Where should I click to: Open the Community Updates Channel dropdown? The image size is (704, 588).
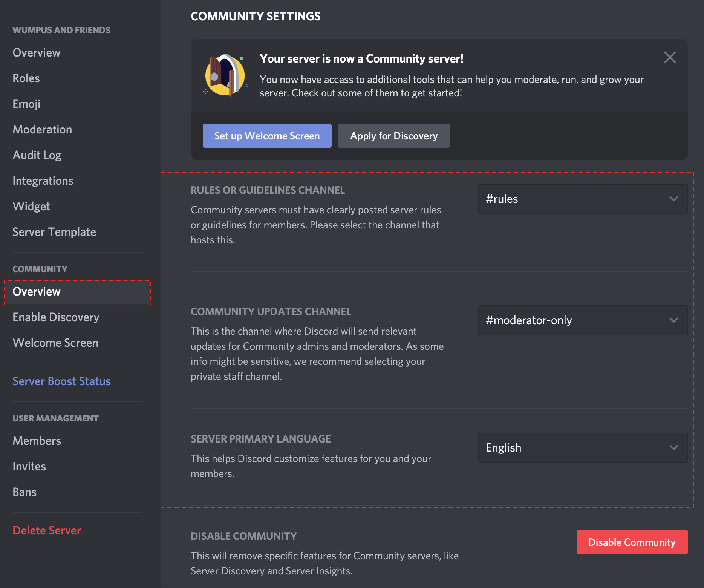click(x=583, y=320)
